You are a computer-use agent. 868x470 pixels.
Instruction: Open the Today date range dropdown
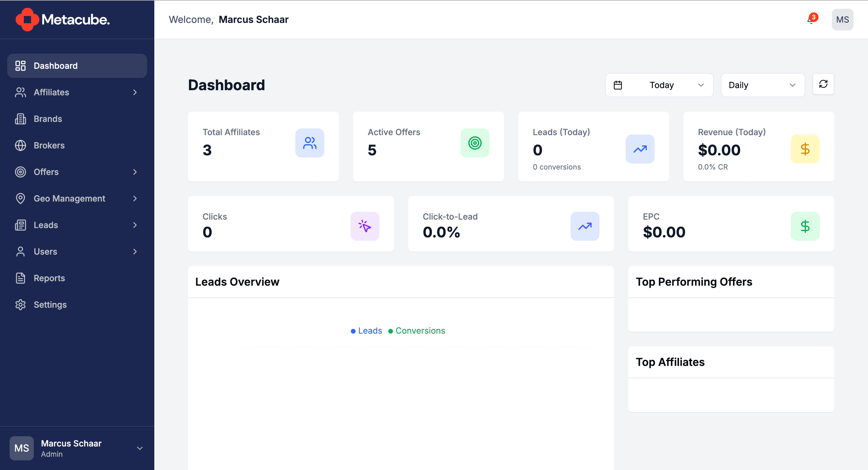pyautogui.click(x=659, y=85)
